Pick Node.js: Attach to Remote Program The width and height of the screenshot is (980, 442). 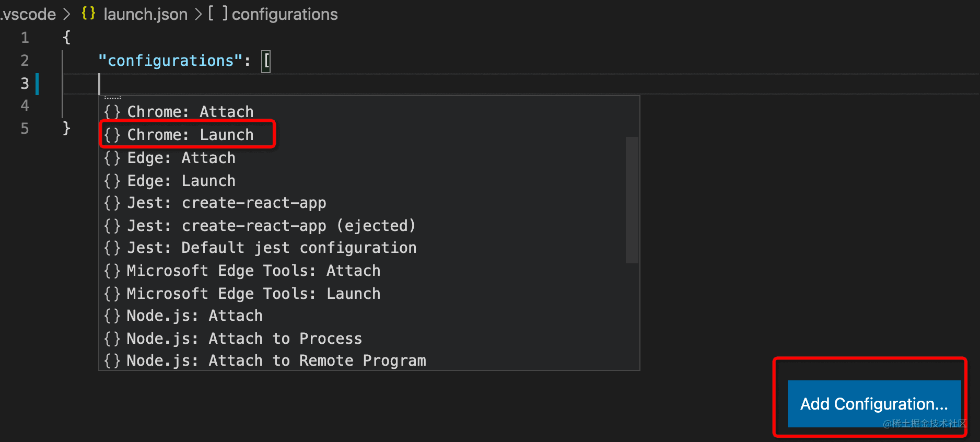(x=276, y=360)
